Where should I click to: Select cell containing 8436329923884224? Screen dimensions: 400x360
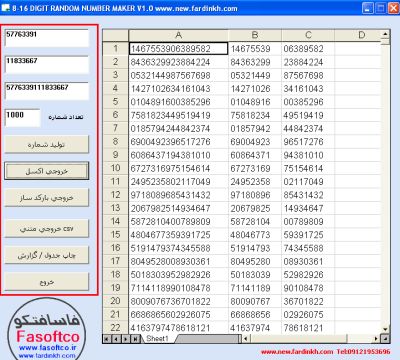[x=178, y=62]
